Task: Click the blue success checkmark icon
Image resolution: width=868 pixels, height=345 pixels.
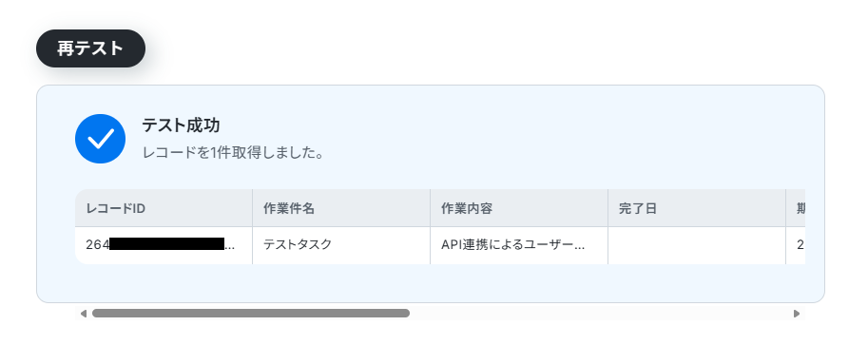Action: click(x=100, y=139)
